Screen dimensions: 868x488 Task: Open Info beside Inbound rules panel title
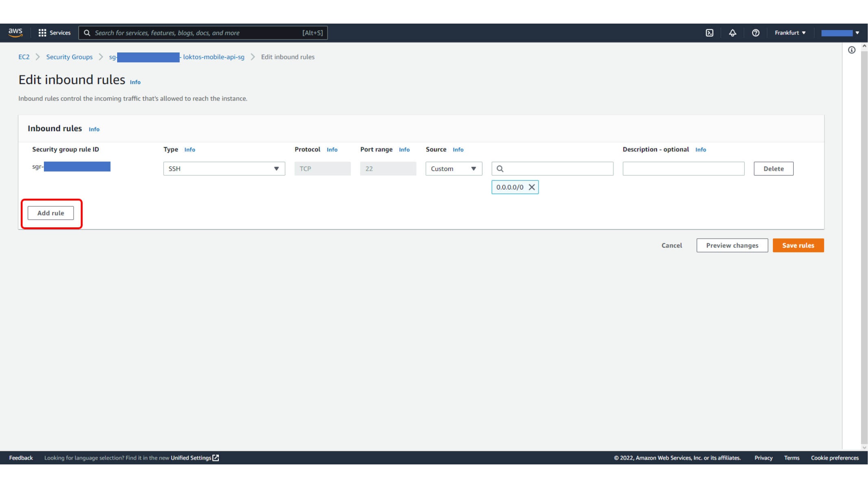click(94, 129)
